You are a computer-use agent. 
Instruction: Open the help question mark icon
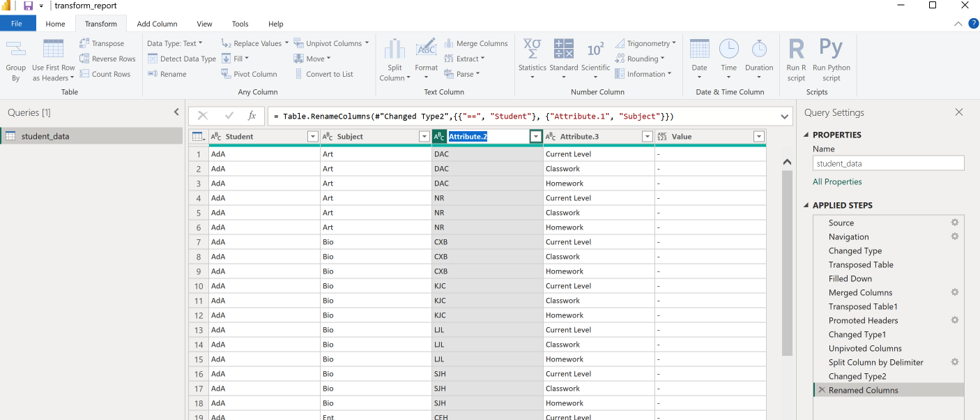(x=974, y=23)
